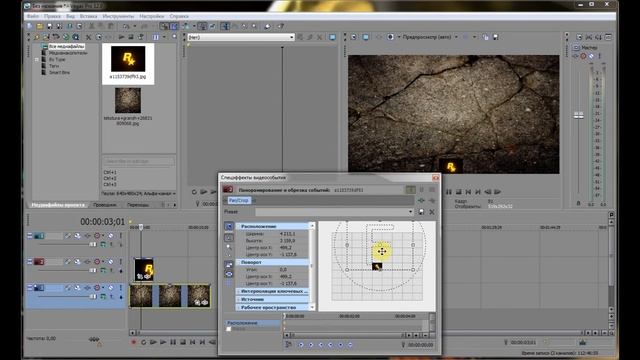Toggle Auto crossfades in main toolbar
The image size is (640, 360).
pyautogui.click(x=174, y=26)
